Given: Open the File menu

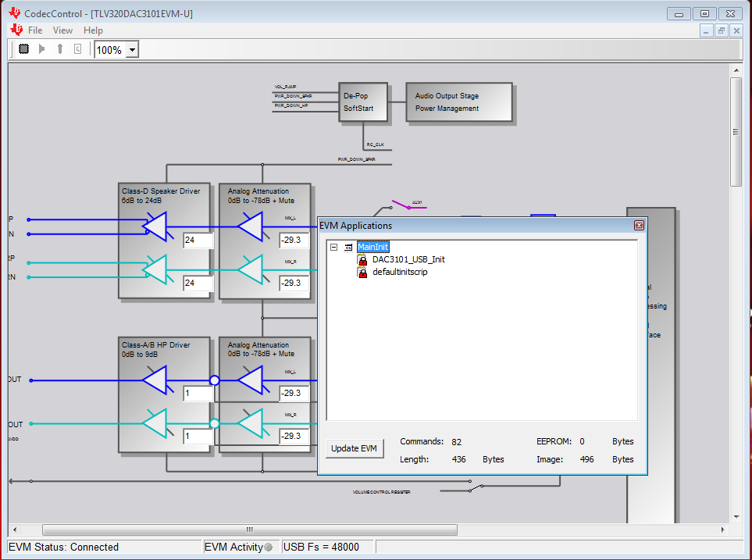Looking at the screenshot, I should [x=35, y=30].
